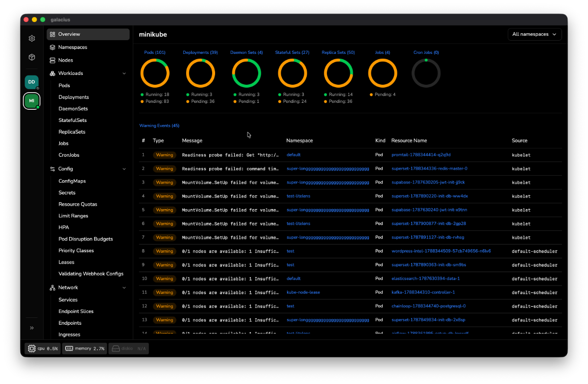
Task: Click the Workloads boxes icon
Action: click(x=52, y=73)
